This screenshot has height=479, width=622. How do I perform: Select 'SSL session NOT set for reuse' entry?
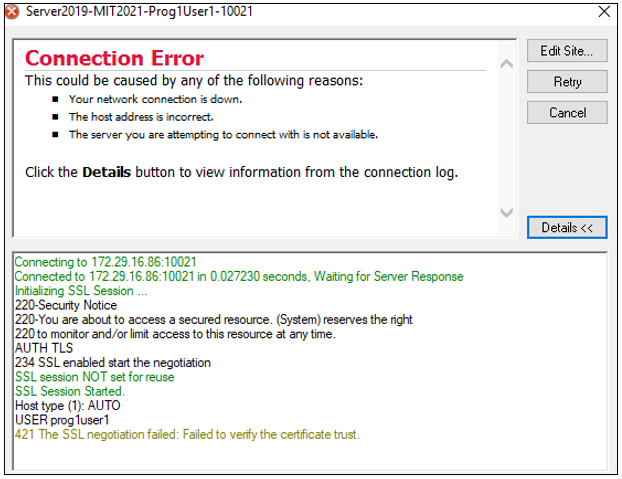tap(94, 377)
